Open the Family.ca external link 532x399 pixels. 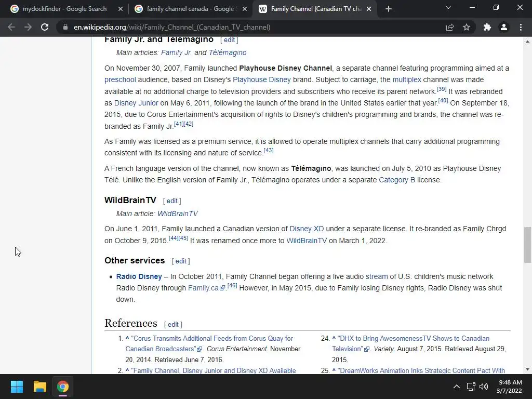click(206, 288)
